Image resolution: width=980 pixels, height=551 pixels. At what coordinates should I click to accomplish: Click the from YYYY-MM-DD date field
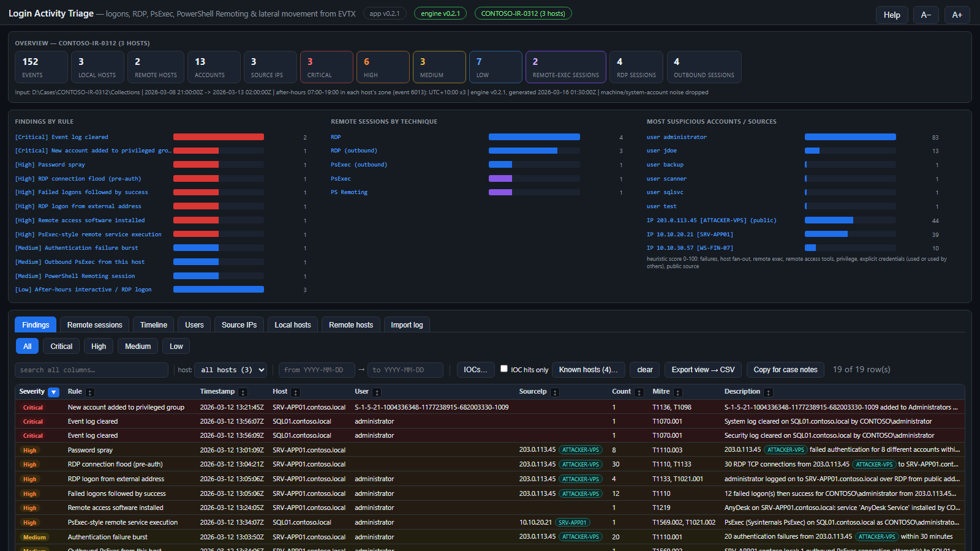pos(317,370)
